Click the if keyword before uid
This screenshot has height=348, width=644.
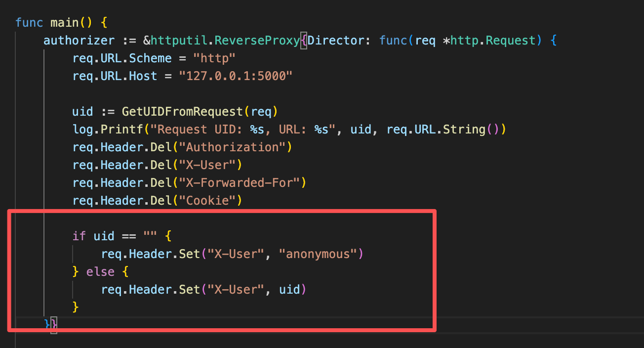point(79,236)
